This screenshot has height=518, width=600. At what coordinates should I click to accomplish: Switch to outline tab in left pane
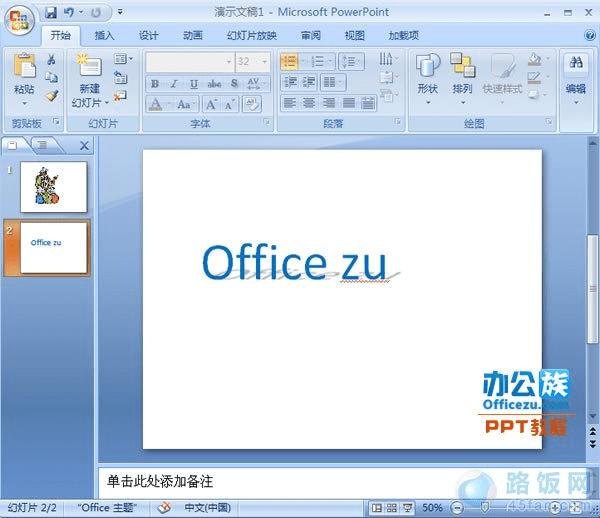click(x=42, y=145)
